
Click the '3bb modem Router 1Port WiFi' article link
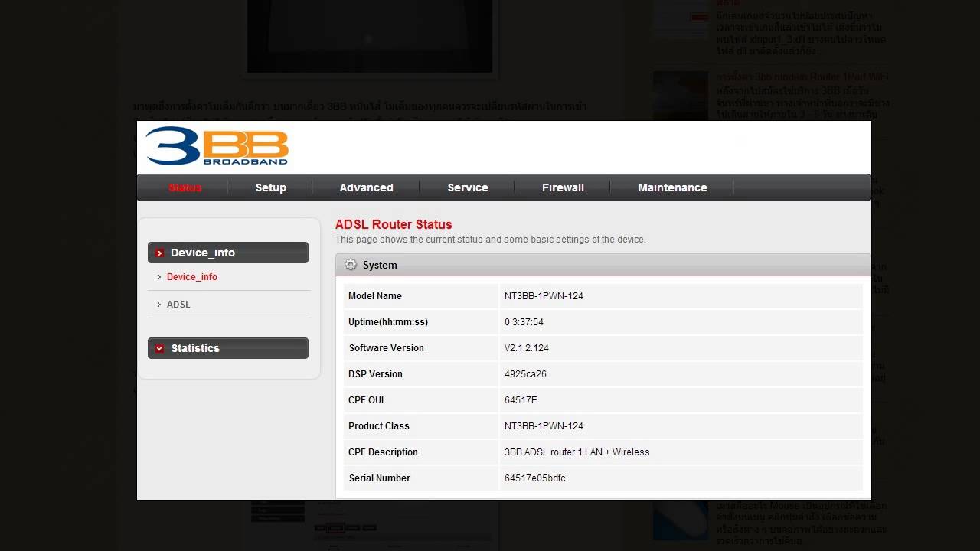(802, 77)
